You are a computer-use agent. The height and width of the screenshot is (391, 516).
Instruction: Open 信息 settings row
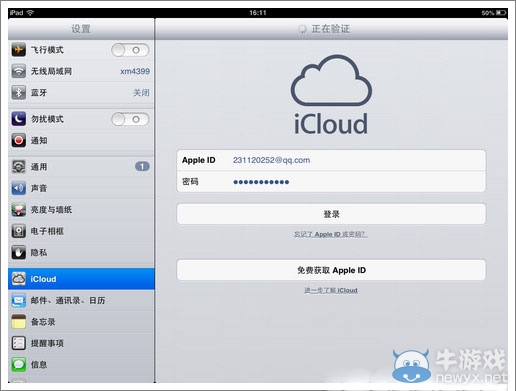point(81,364)
